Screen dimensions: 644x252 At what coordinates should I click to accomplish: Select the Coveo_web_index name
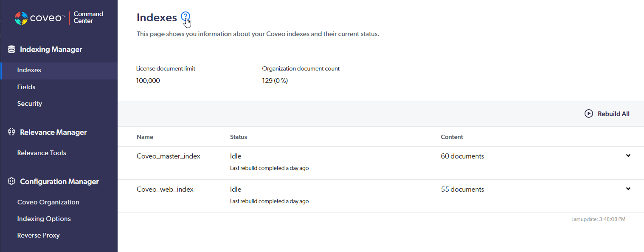[165, 190]
